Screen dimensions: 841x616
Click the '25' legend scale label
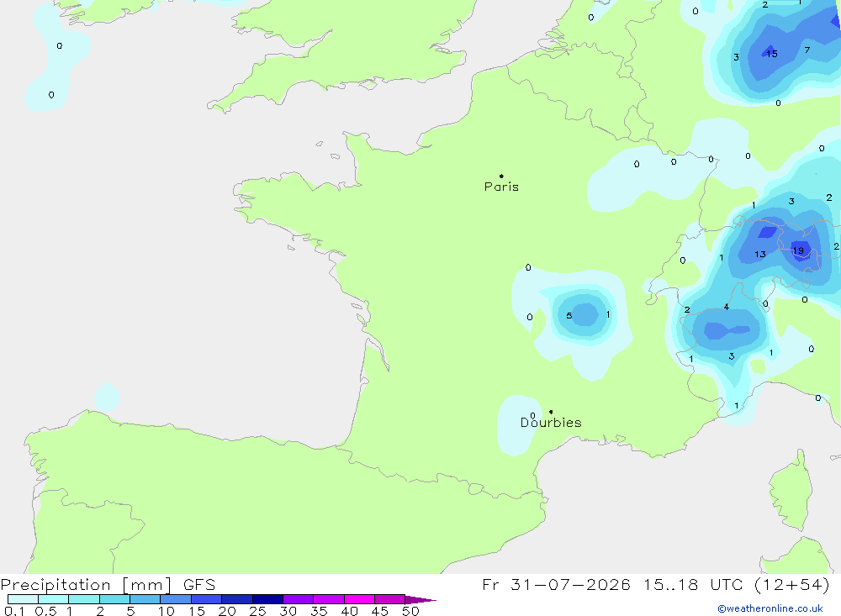point(257,611)
